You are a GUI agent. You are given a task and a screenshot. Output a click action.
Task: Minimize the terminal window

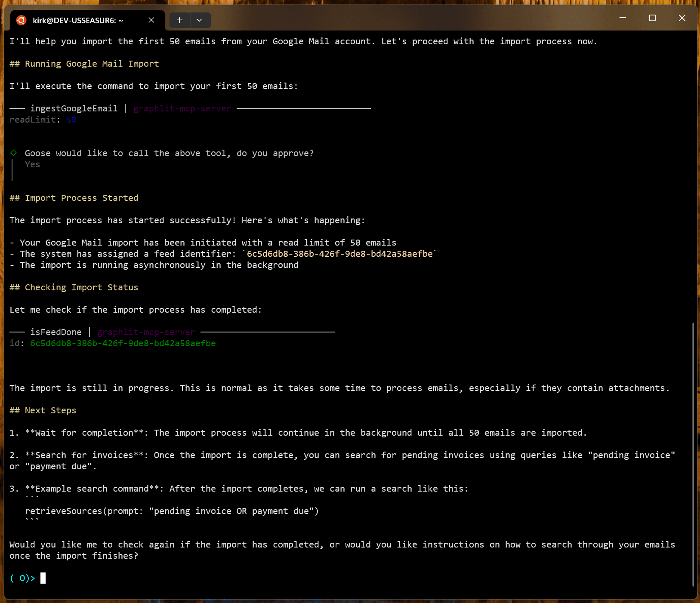pyautogui.click(x=623, y=18)
